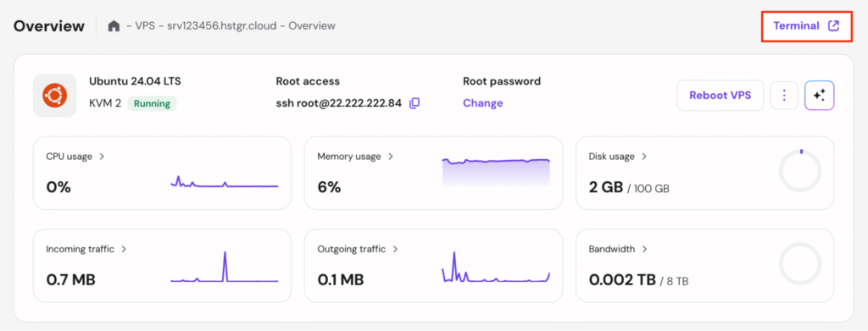Click the Root access heading
The width and height of the screenshot is (868, 331).
[308, 82]
